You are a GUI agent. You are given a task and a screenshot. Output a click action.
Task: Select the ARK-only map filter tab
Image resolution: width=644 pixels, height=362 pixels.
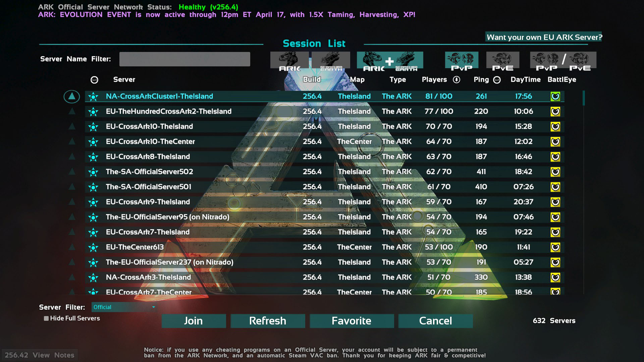coord(289,61)
